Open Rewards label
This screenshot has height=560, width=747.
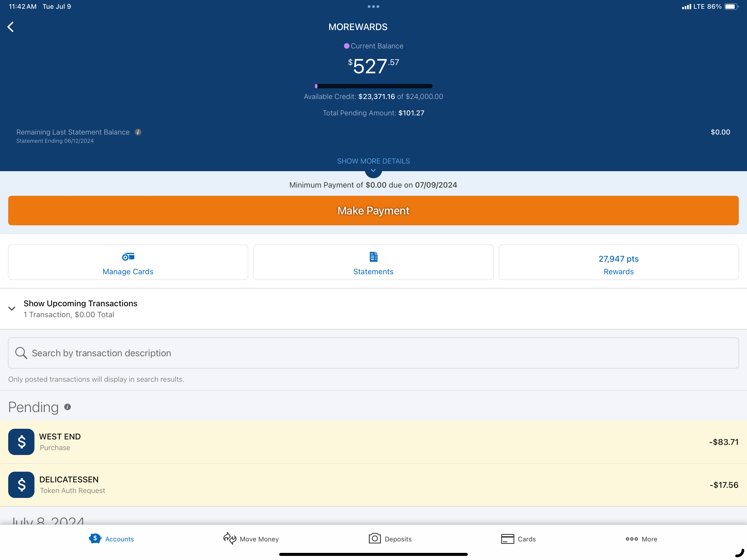point(619,272)
